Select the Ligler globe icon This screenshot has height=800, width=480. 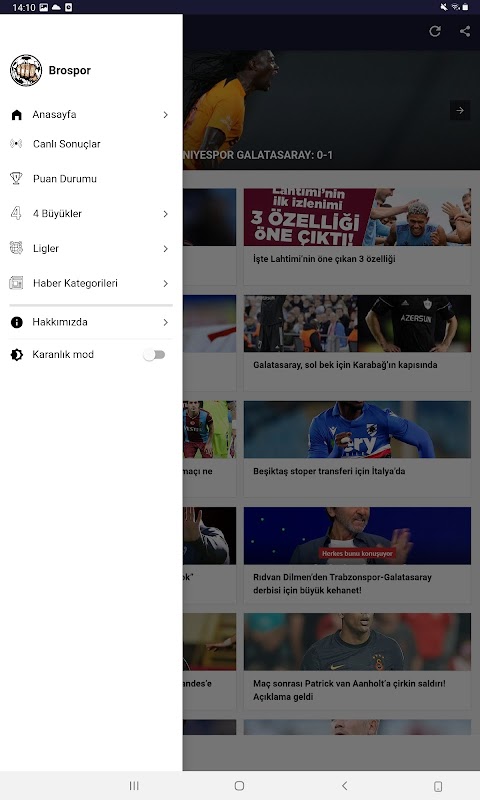click(16, 248)
